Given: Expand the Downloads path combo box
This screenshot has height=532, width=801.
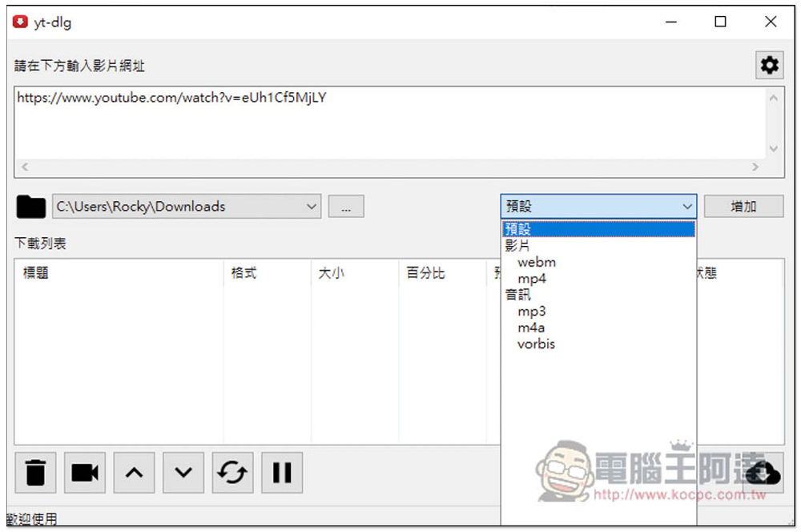Looking at the screenshot, I should click(x=311, y=207).
